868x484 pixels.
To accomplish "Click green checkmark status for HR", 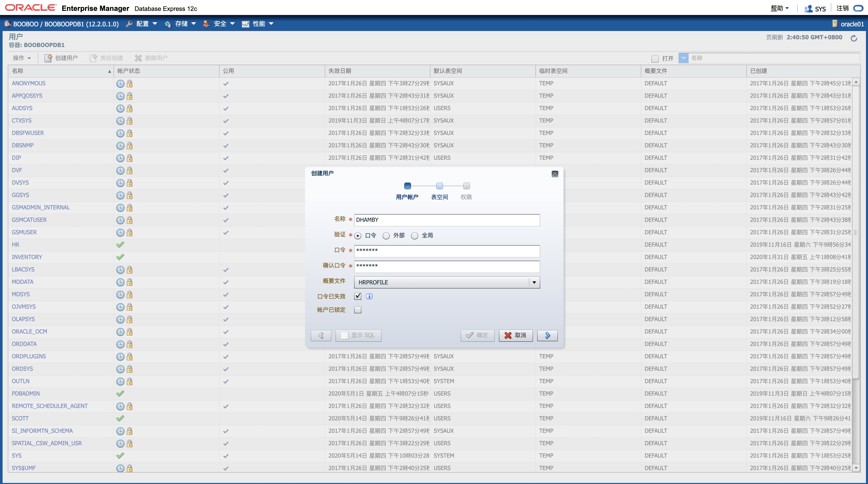I will (x=120, y=245).
